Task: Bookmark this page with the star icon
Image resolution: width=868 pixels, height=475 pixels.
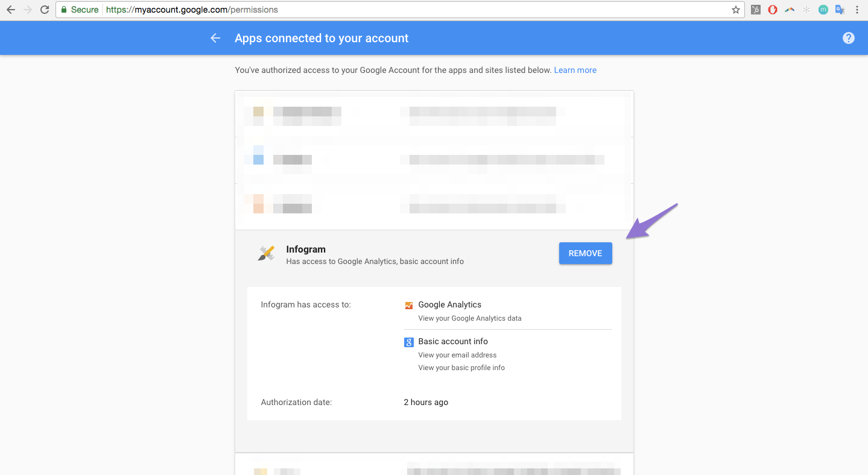Action: tap(735, 10)
